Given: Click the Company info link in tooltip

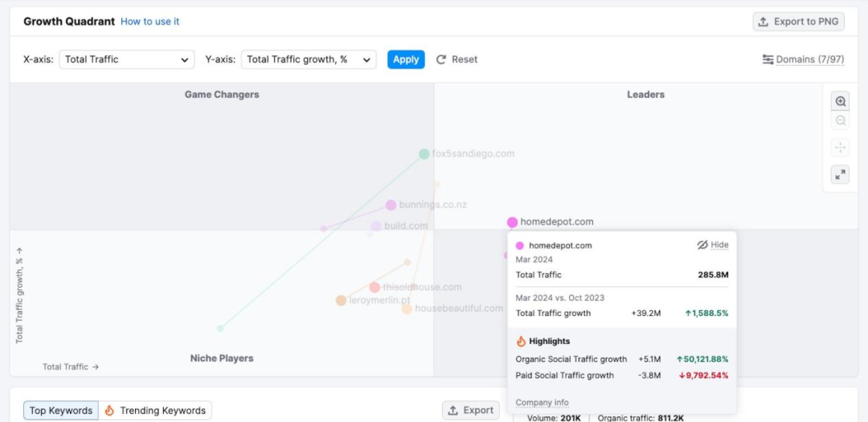Looking at the screenshot, I should (542, 403).
